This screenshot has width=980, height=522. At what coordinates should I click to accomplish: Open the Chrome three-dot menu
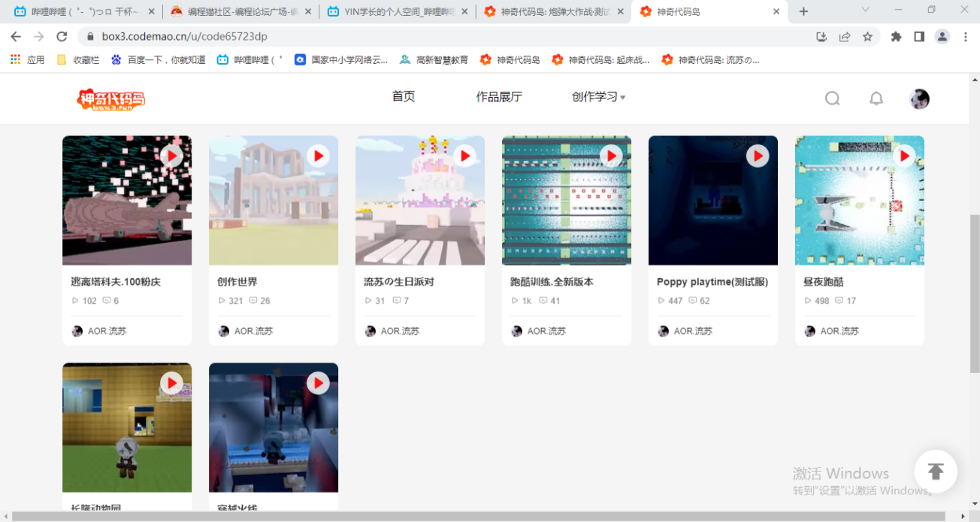pyautogui.click(x=966, y=36)
